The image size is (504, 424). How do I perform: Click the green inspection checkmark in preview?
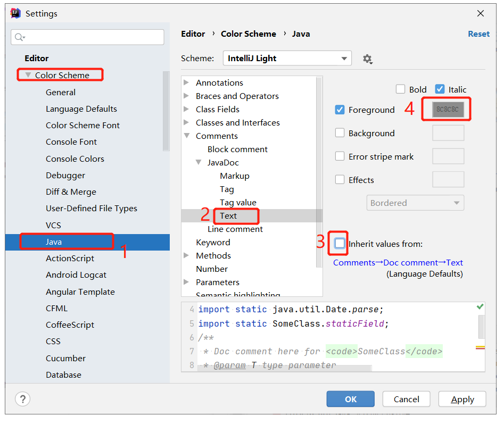480,307
